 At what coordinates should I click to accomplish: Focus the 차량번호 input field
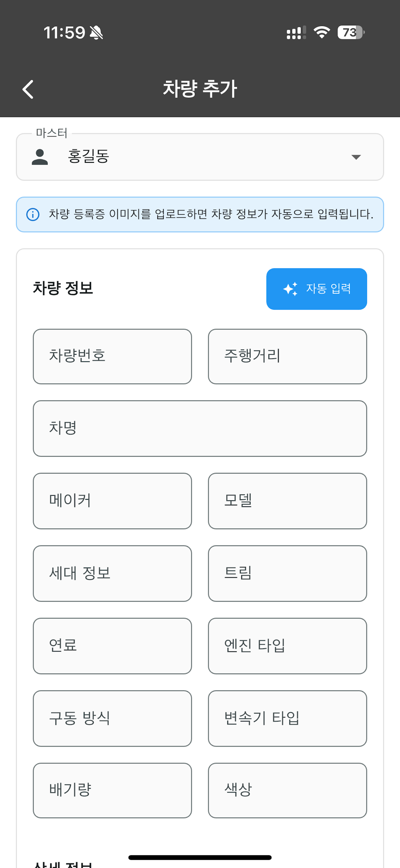[x=112, y=357]
